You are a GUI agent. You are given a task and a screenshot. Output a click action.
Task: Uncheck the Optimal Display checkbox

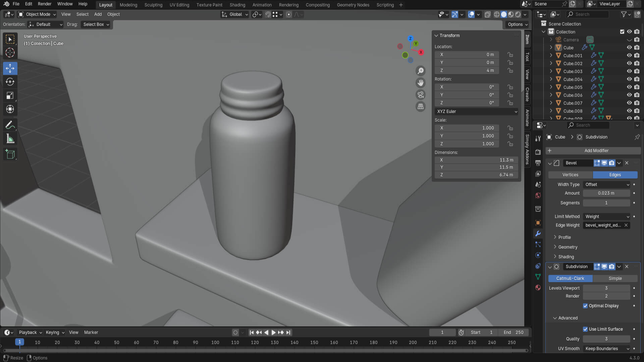585,306
